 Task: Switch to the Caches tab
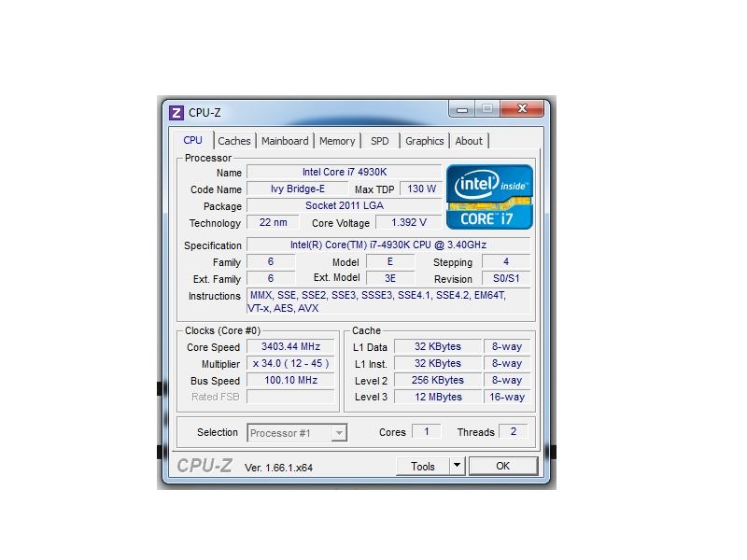[x=234, y=141]
